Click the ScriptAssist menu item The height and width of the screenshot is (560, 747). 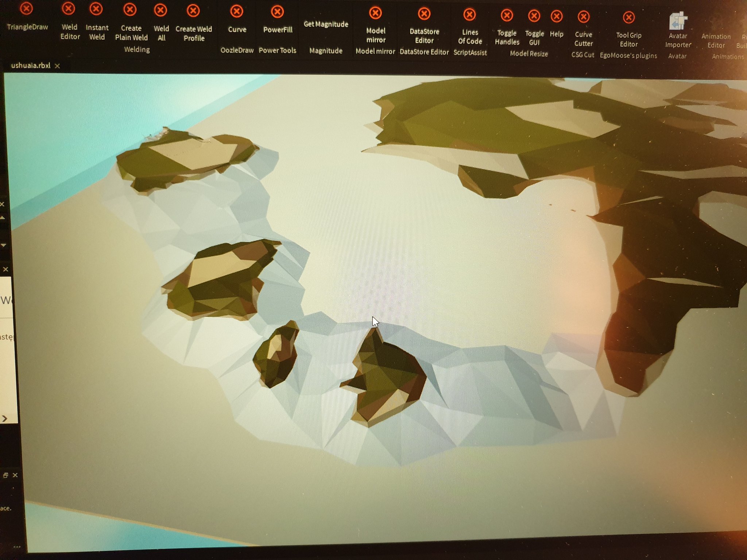[x=470, y=53]
